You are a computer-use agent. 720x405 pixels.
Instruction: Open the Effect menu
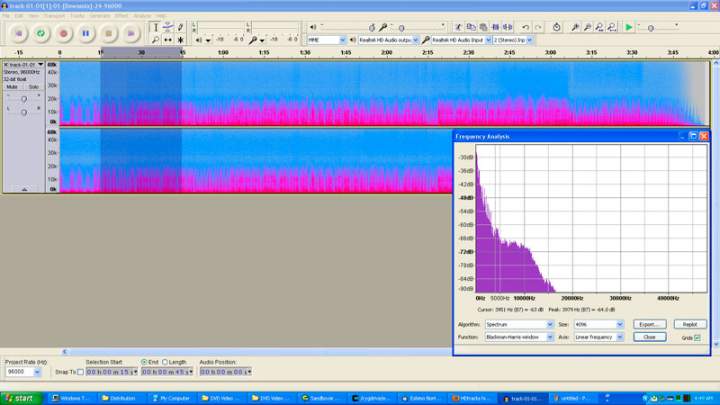click(x=122, y=16)
